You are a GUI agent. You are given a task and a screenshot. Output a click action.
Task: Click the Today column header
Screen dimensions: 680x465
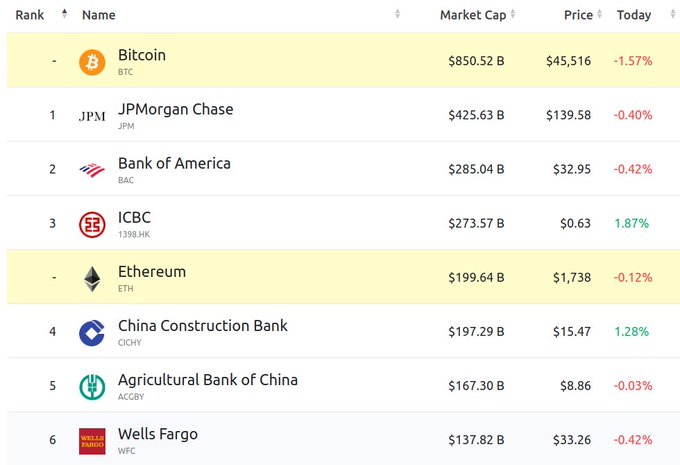pos(634,15)
